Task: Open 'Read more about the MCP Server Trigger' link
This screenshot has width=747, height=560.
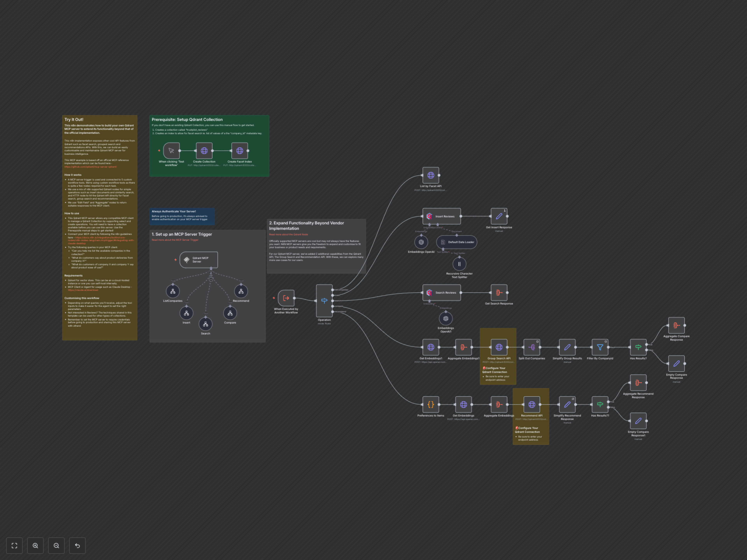Action: pos(175,240)
